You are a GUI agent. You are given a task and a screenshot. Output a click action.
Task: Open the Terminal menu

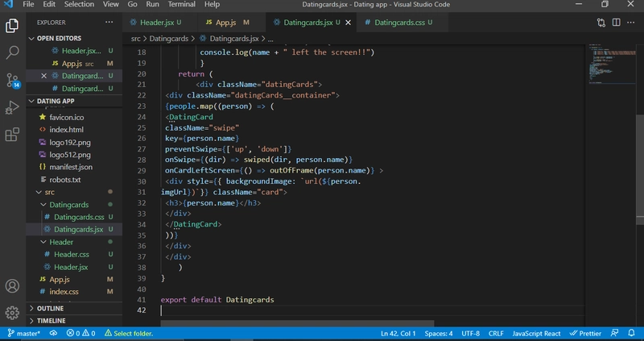(x=182, y=5)
